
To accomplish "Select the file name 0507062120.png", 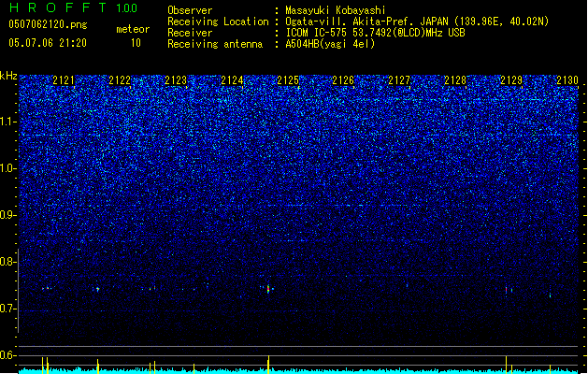I will pos(48,24).
